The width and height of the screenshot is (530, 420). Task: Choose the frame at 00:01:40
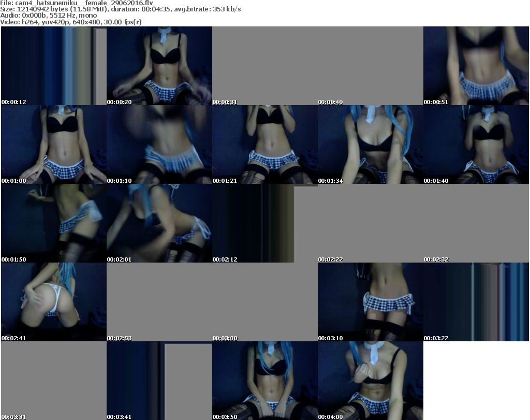(x=476, y=144)
